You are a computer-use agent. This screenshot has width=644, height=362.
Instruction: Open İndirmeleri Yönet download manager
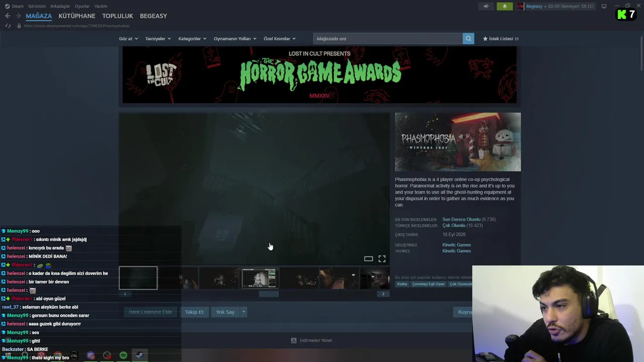(x=311, y=340)
